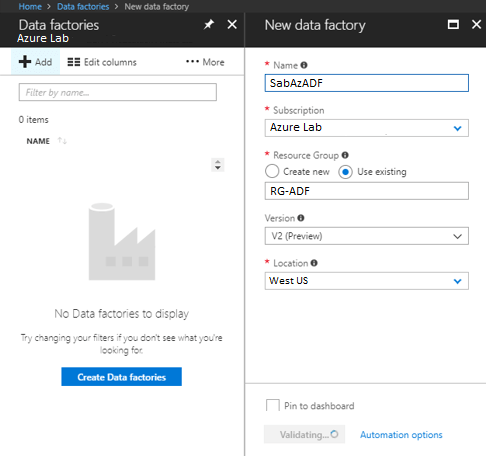486x456 pixels.
Task: Click the Validating button
Action: pos(304,434)
